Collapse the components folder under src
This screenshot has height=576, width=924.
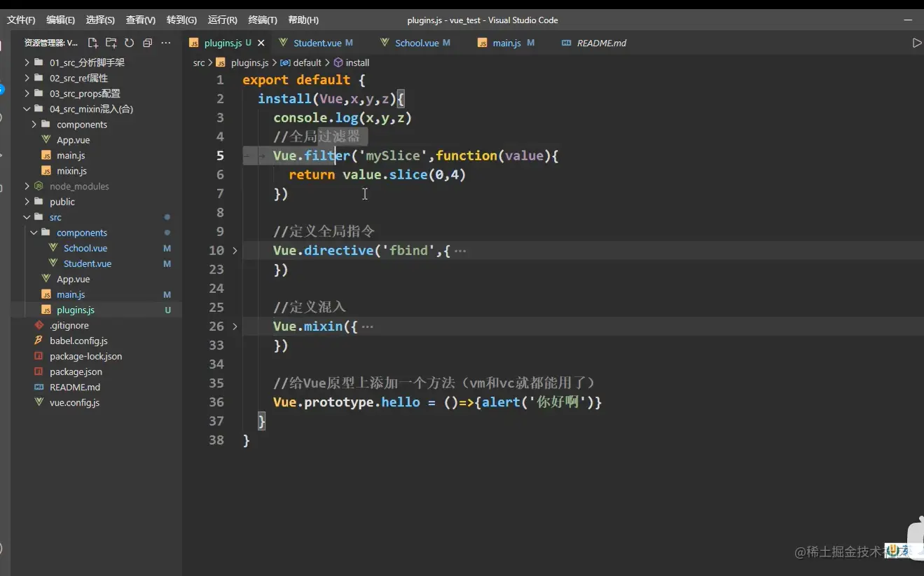(82, 233)
